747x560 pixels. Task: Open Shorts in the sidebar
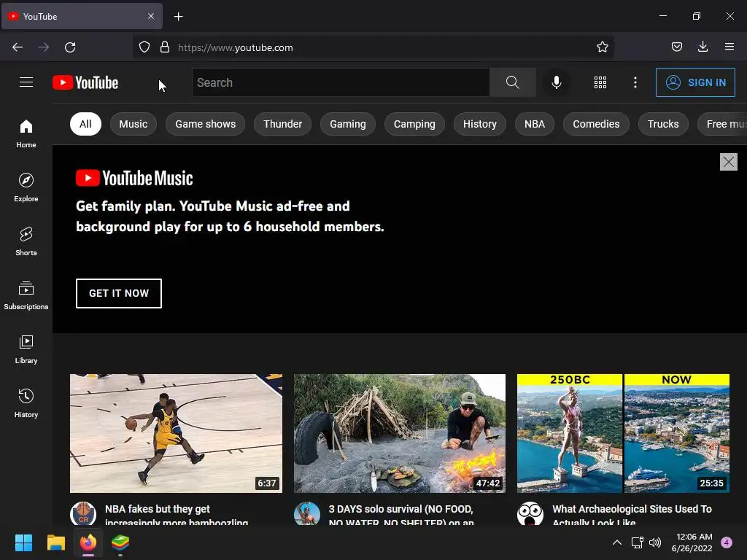pyautogui.click(x=26, y=241)
